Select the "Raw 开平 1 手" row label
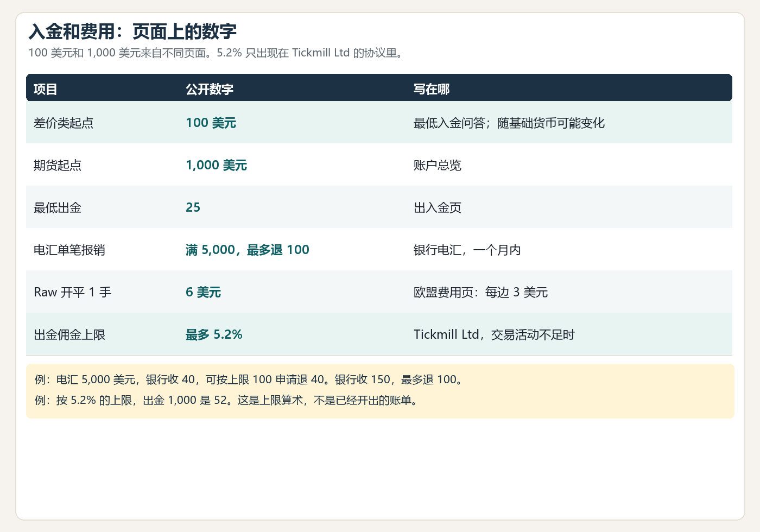The image size is (760, 532). [x=73, y=292]
